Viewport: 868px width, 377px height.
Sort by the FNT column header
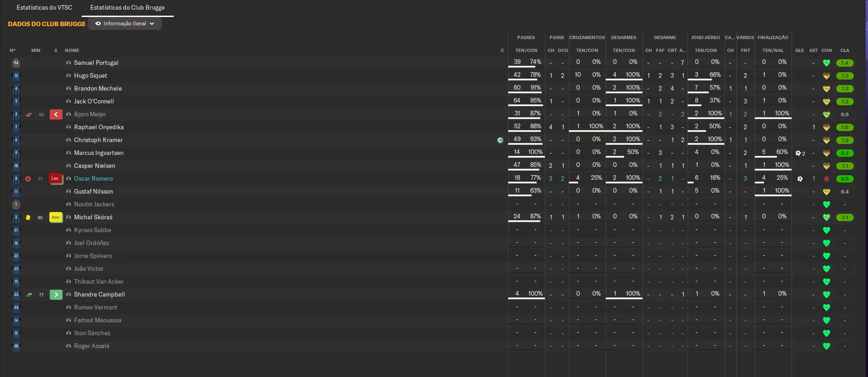746,51
